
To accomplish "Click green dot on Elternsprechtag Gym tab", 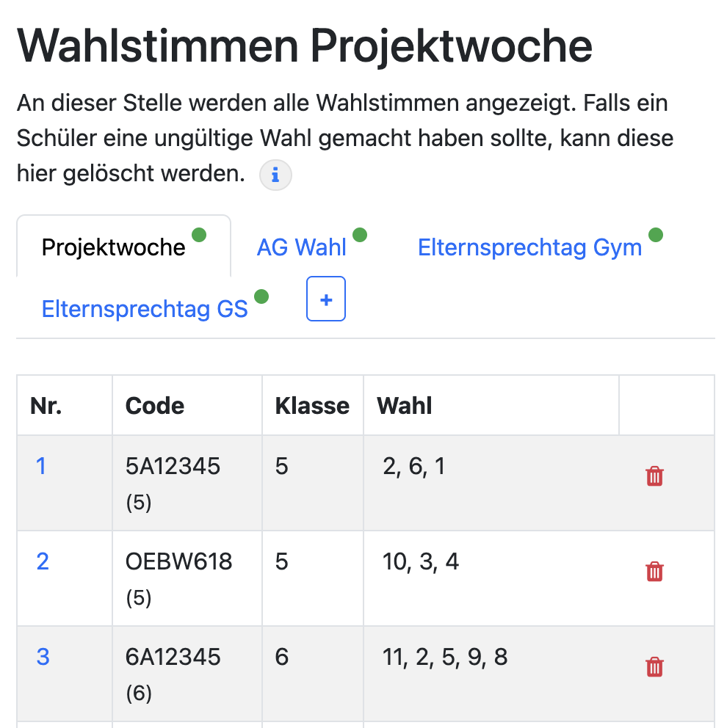I will point(656,235).
